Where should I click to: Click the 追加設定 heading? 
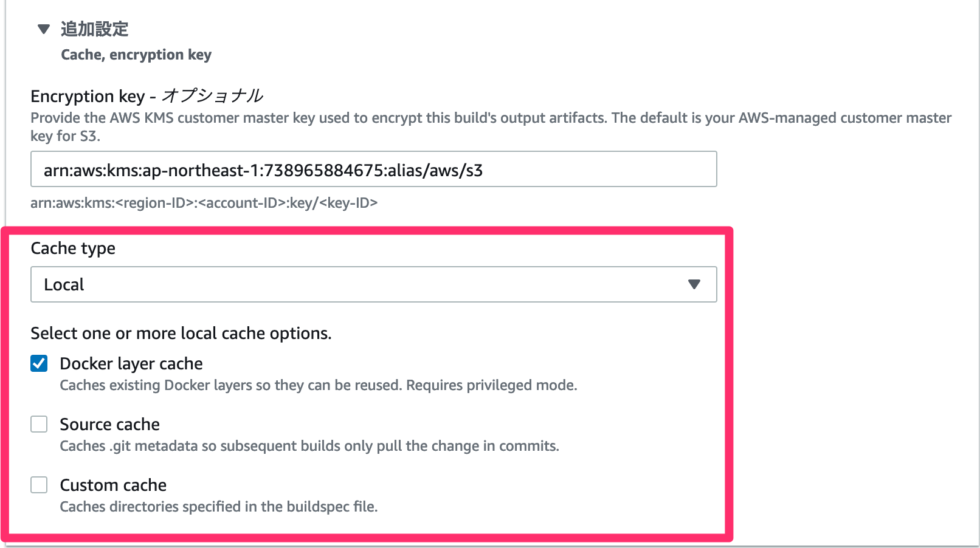(x=93, y=29)
